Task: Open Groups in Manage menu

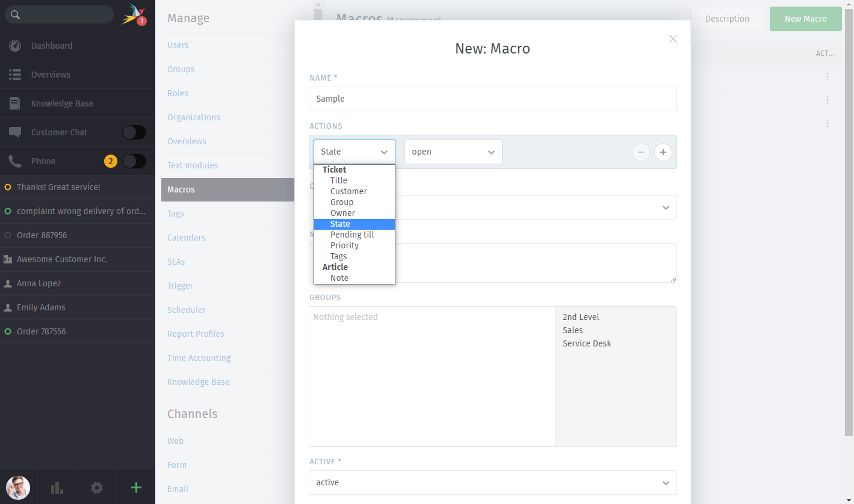Action: pos(181,69)
